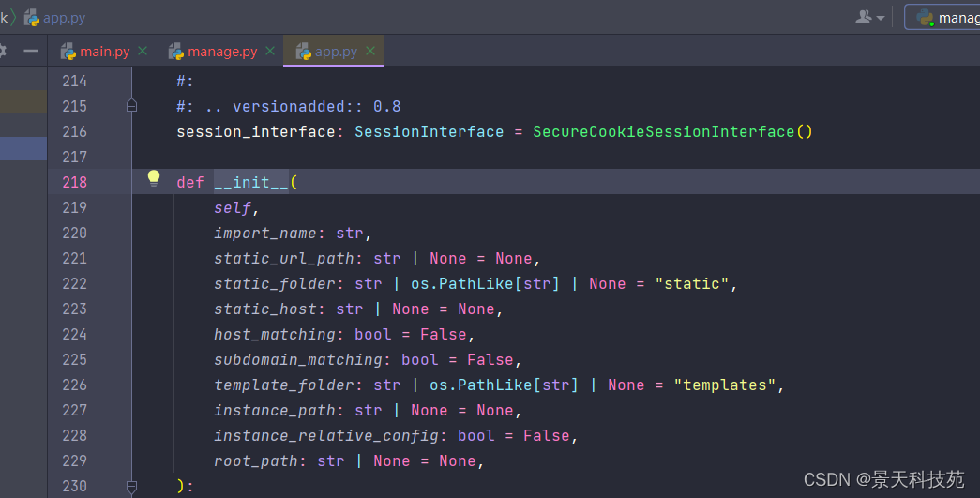Click the template_folder parameter
Image resolution: width=980 pixels, height=498 pixels.
(x=284, y=385)
